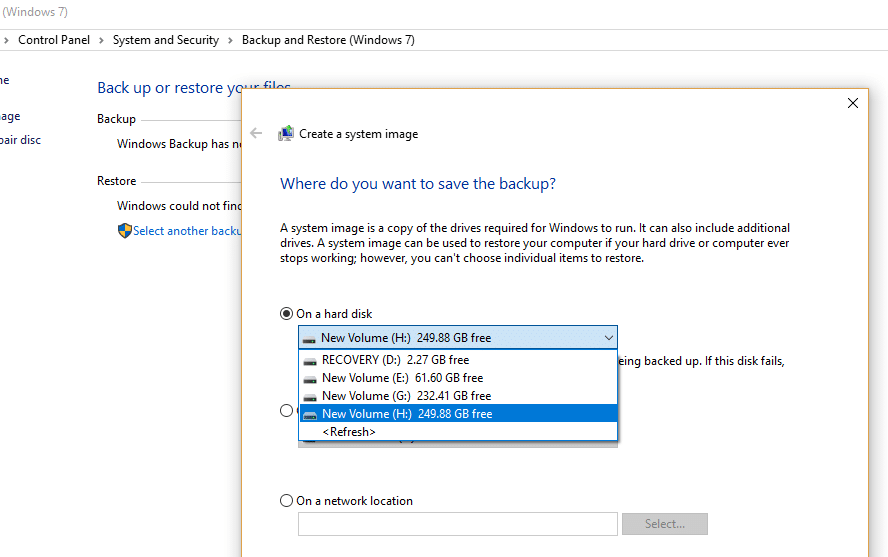888x557 pixels.
Task: Click the network location text field
Action: pos(457,524)
